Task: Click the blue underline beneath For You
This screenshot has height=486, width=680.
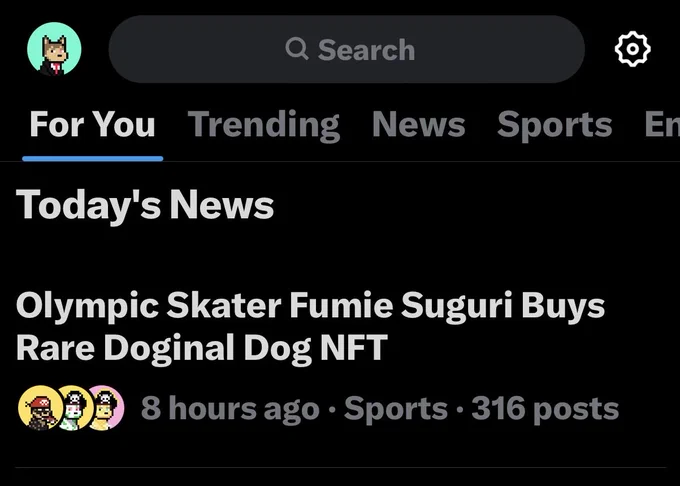Action: [x=93, y=159]
